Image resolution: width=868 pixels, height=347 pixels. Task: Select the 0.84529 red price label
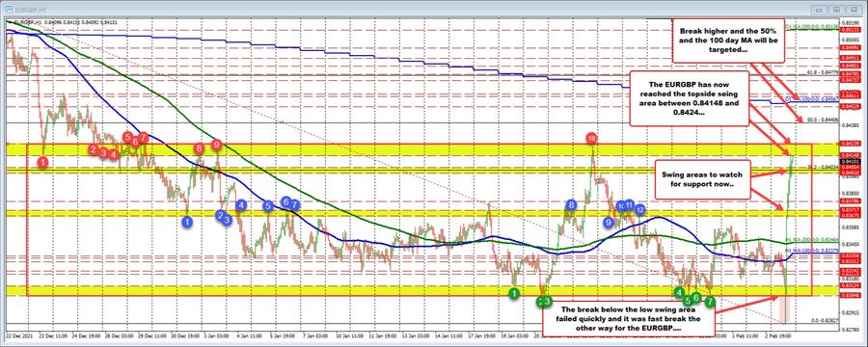pos(850,105)
